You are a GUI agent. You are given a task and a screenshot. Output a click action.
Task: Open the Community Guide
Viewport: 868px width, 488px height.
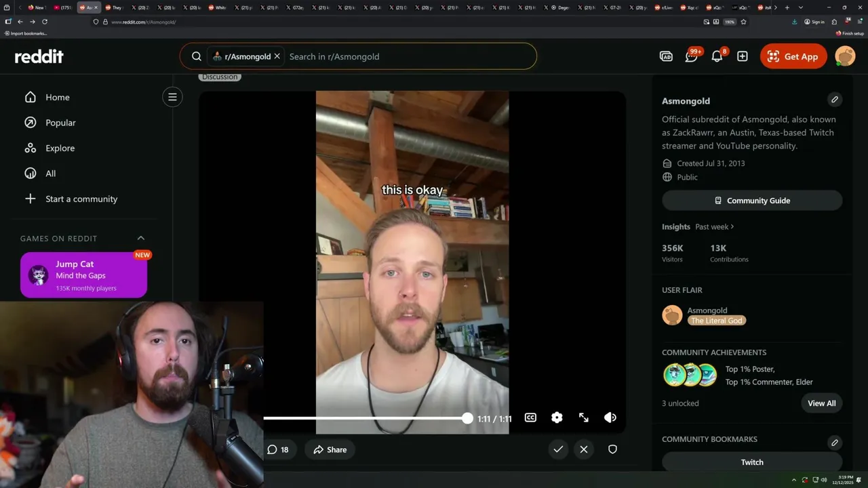[752, 201]
